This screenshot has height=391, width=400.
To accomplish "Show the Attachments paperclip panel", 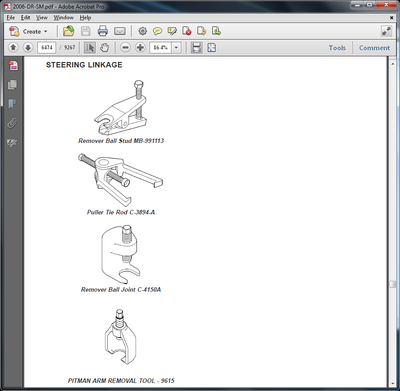I will [x=12, y=123].
